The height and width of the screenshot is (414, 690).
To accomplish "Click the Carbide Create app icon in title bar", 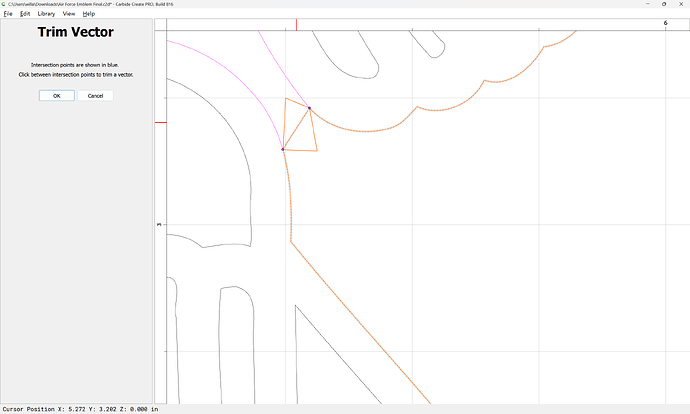I will pyautogui.click(x=4, y=4).
